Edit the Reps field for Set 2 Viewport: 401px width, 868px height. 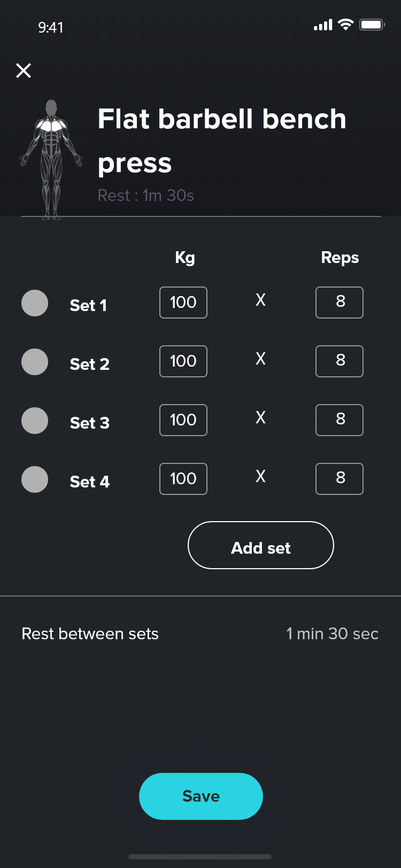coord(340,361)
